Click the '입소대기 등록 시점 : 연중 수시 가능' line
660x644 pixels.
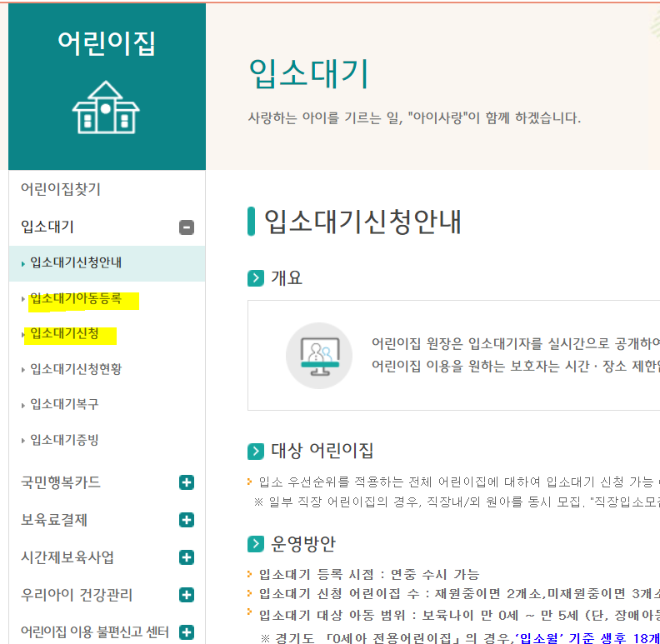(368, 575)
